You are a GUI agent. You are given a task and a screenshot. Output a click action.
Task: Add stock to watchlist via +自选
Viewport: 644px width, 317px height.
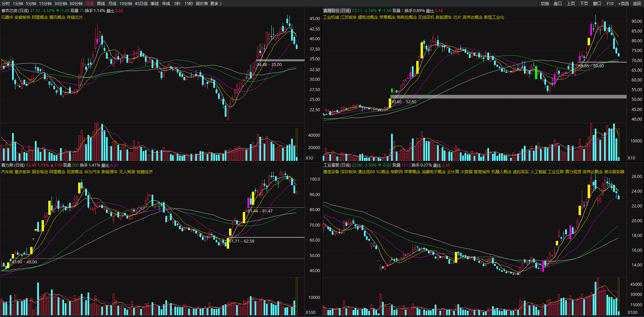623,3
